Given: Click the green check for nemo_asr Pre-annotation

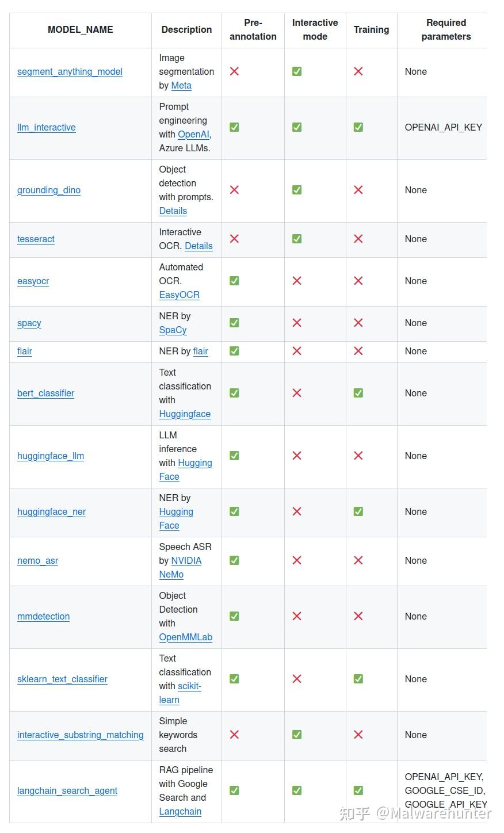Looking at the screenshot, I should [x=234, y=560].
